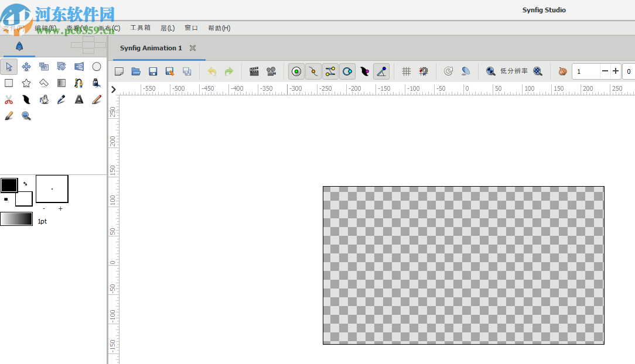Increase quality using the plus stepper
Image resolution: width=635 pixels, height=364 pixels.
(615, 71)
